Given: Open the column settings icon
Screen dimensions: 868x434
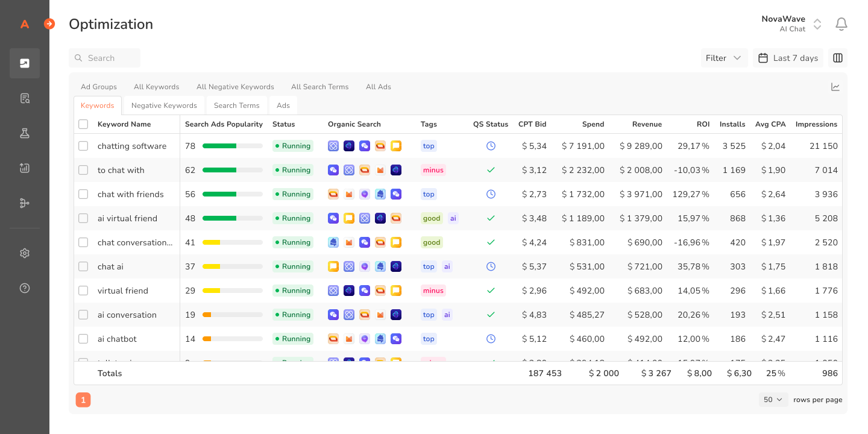Looking at the screenshot, I should [837, 58].
